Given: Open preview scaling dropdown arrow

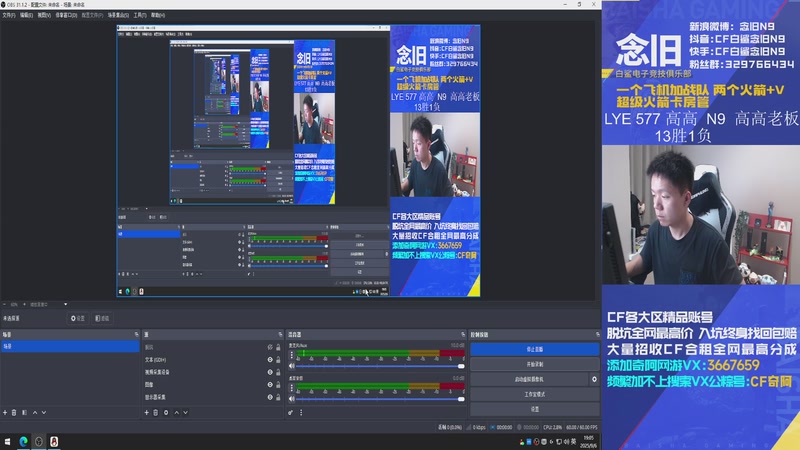Looking at the screenshot, I should pyautogui.click(x=65, y=304).
